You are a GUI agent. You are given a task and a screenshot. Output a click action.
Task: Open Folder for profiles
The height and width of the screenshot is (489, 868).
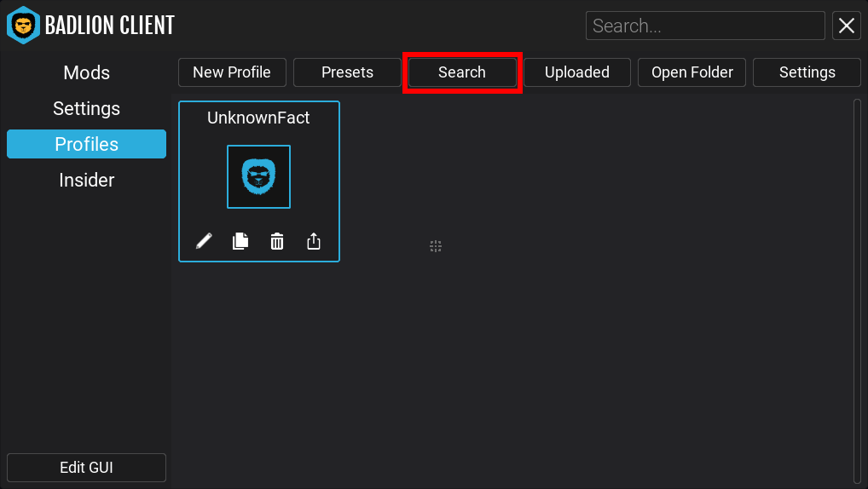tap(692, 72)
